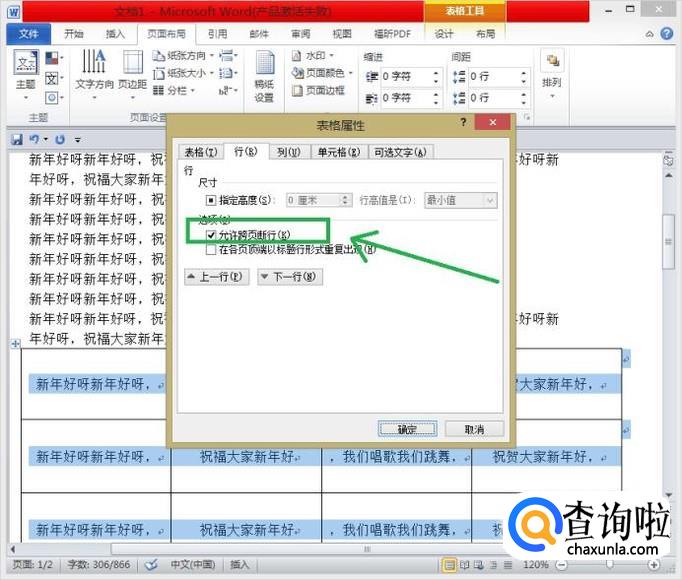Image resolution: width=682 pixels, height=580 pixels.
Task: Click the theme fonts icon
Action: [53, 78]
